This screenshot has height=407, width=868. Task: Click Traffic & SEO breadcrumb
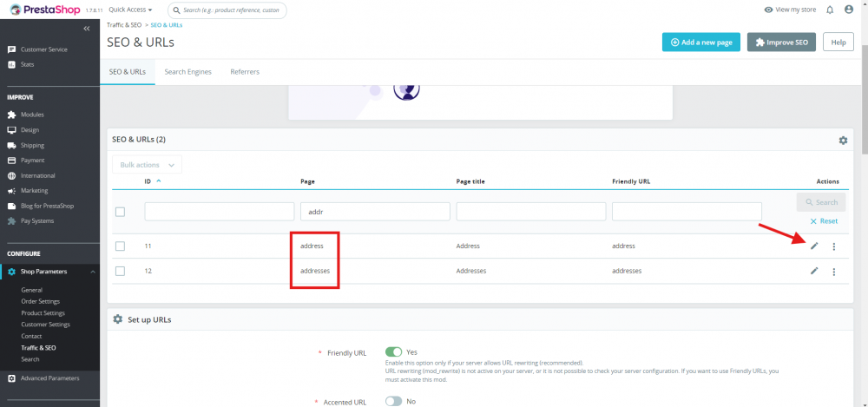124,25
